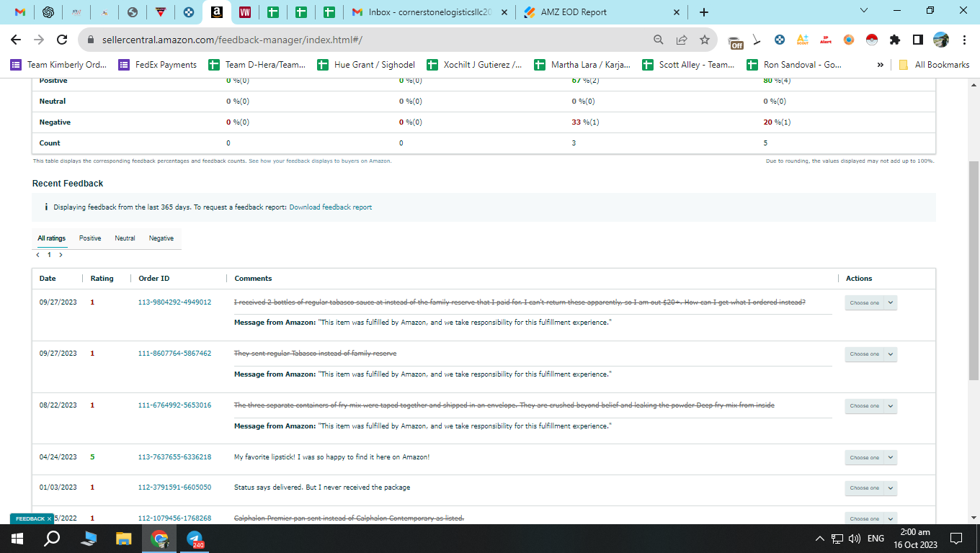Open the FedEx Payments bookmark
The image size is (980, 553).
pos(158,65)
